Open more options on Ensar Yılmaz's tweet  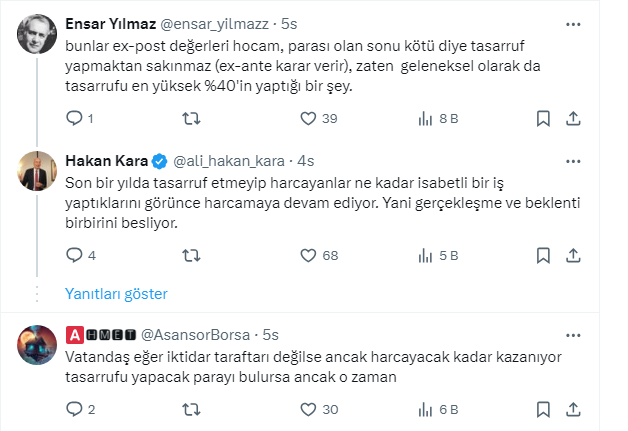point(573,23)
